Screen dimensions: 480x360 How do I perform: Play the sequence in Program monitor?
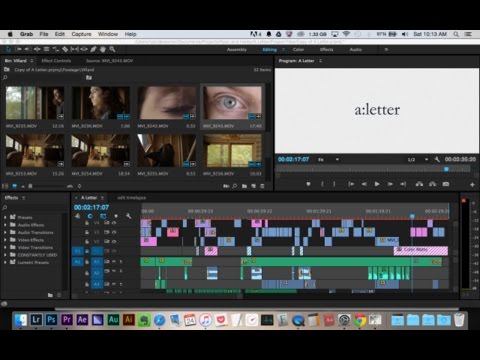point(377,184)
